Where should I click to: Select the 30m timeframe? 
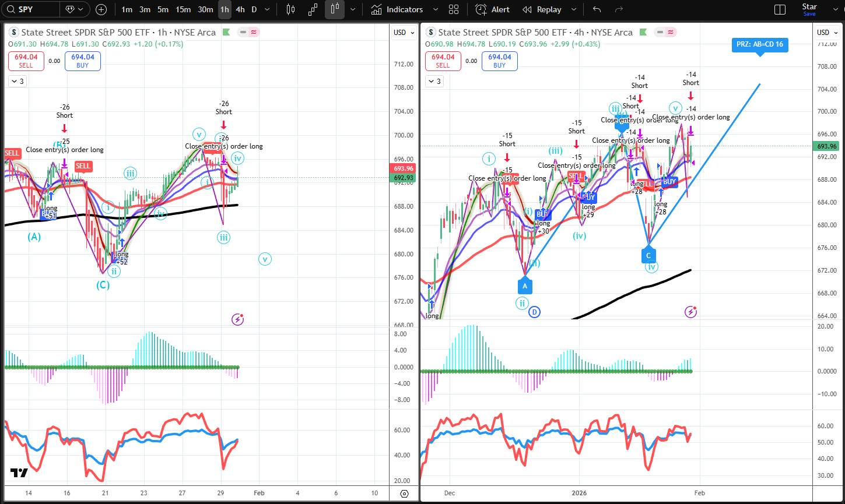205,9
